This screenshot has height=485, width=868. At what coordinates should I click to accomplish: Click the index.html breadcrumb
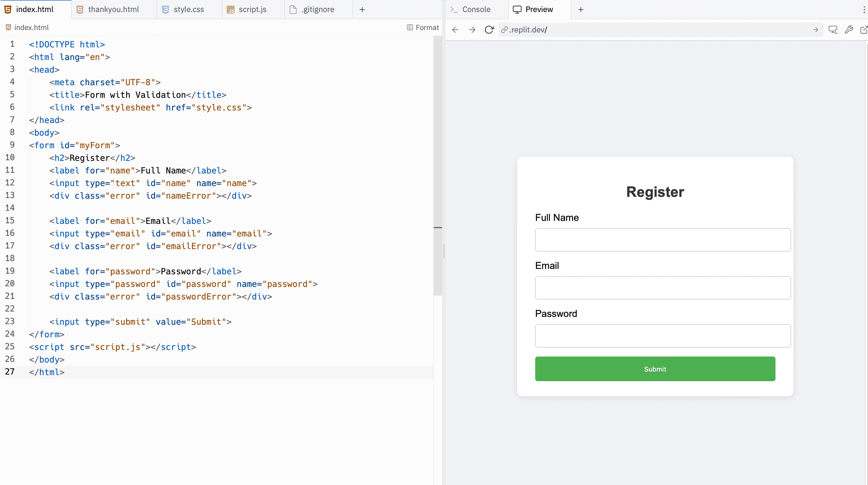point(27,28)
